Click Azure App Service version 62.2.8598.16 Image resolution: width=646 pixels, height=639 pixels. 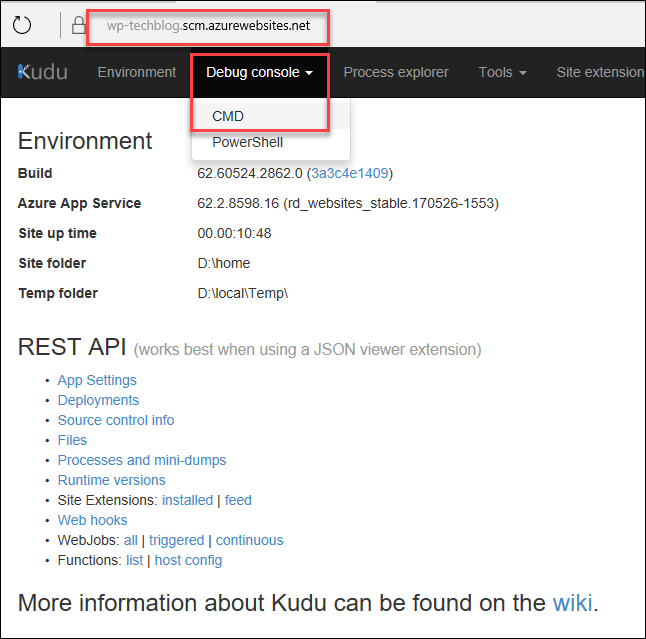[x=238, y=203]
